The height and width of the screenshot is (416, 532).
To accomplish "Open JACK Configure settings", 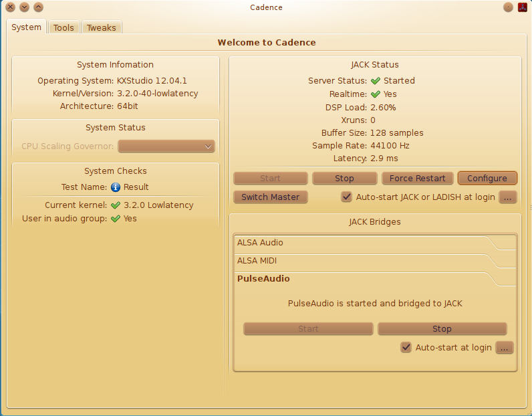I will (487, 179).
